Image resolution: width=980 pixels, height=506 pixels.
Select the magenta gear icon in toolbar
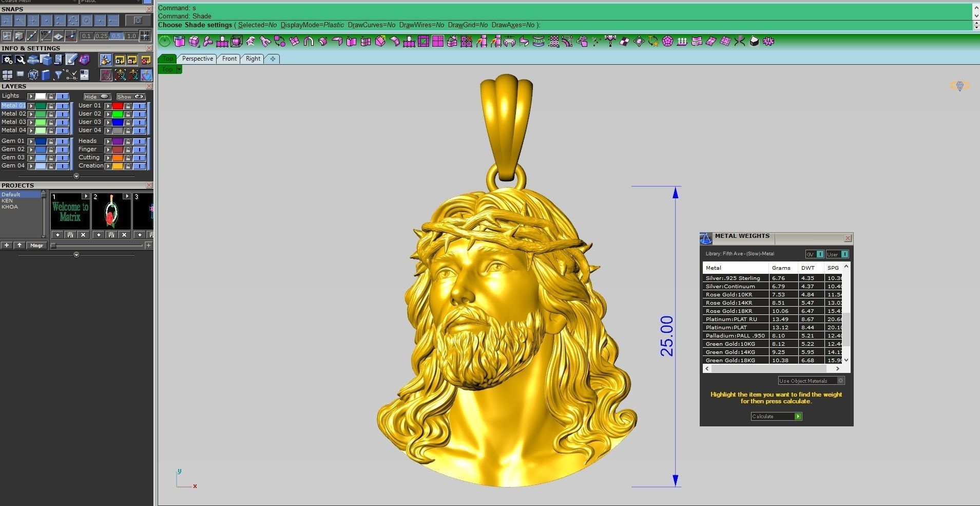[x=768, y=41]
